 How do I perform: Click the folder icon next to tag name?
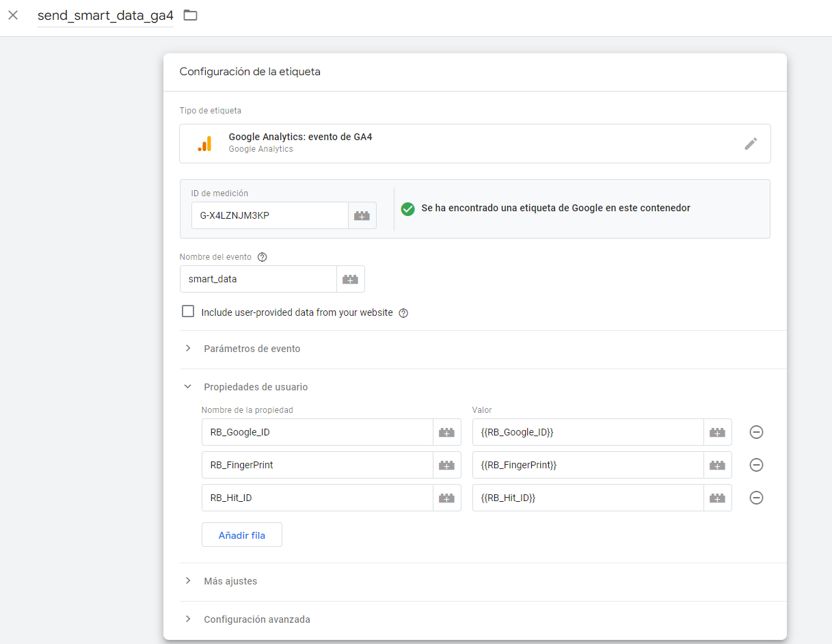[190, 15]
